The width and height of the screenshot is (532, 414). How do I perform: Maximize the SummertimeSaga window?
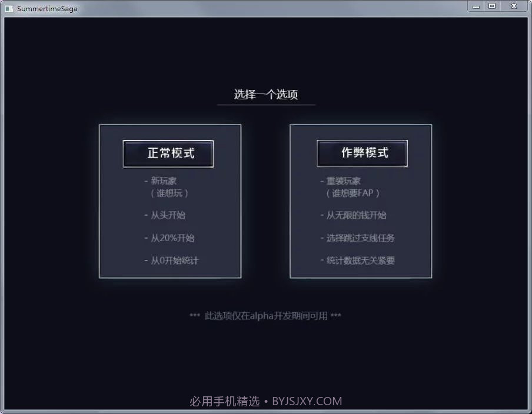coord(493,6)
